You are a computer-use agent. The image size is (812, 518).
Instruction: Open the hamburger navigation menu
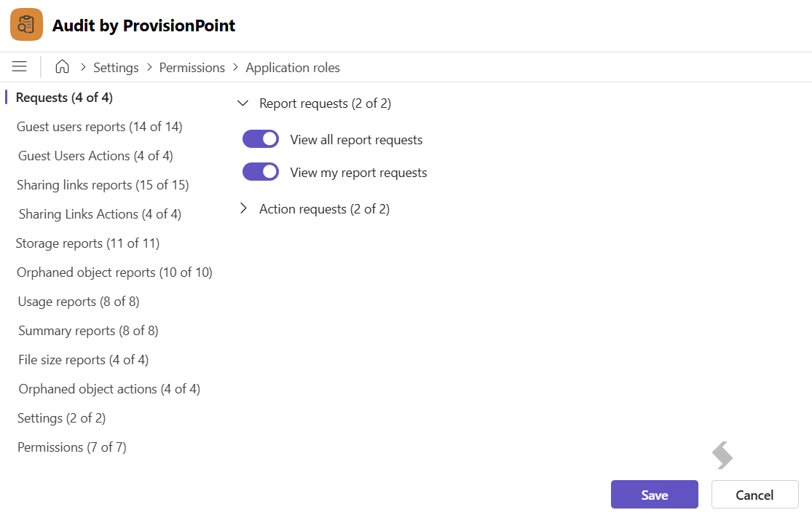(19, 66)
